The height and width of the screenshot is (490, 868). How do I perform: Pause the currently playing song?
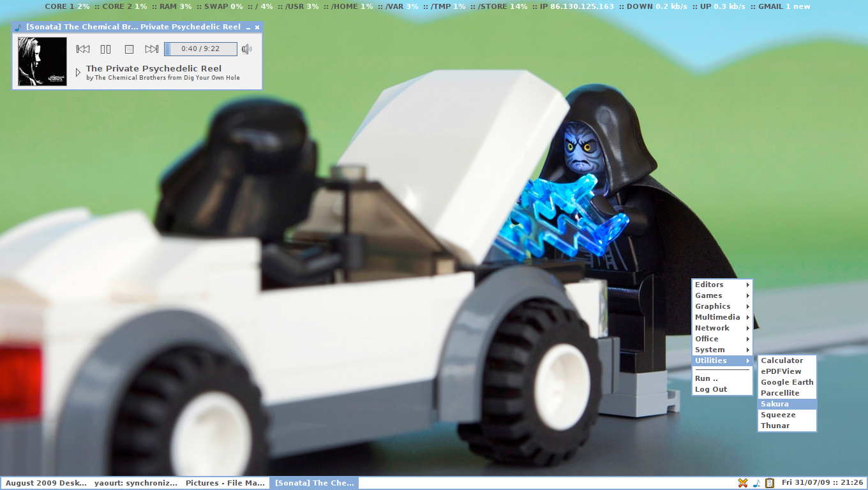[x=106, y=49]
